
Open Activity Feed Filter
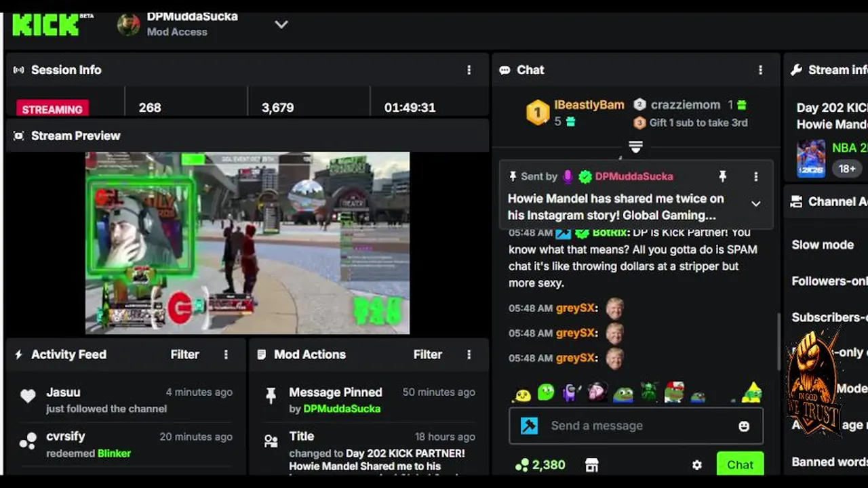tap(184, 354)
